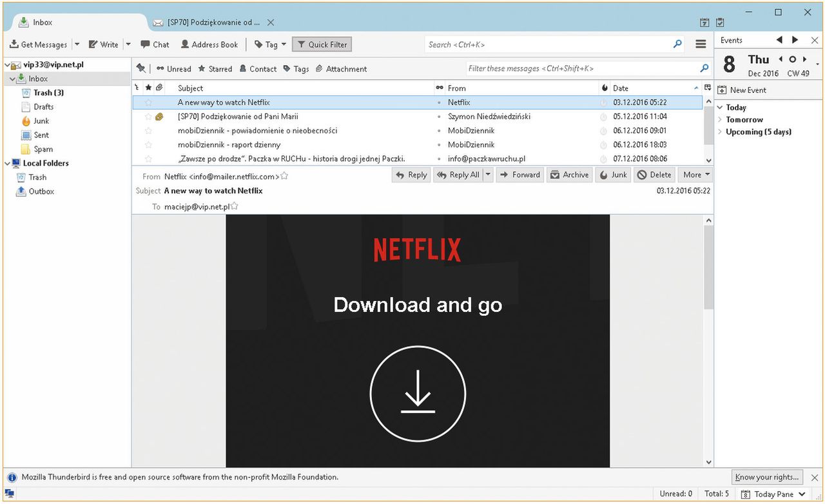Star the mobiDziennik raport dzienny message
This screenshot has height=504, width=825.
[x=148, y=144]
